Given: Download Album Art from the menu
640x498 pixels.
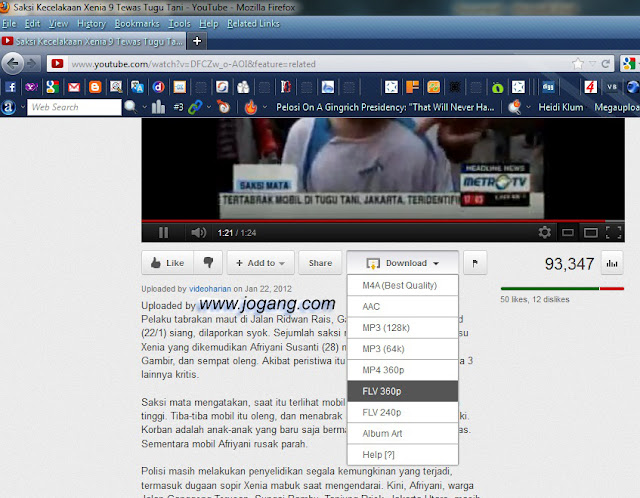Looking at the screenshot, I should click(x=402, y=434).
